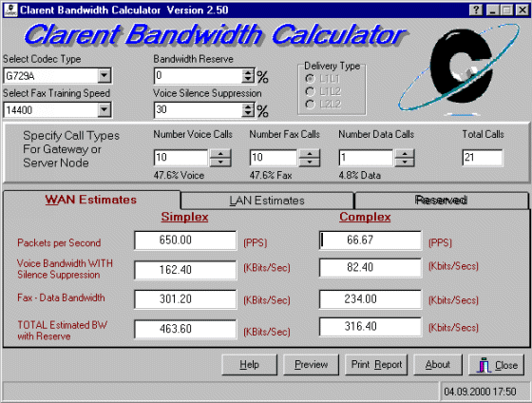Click the '47.6% Voice' label
The image size is (532, 403).
click(179, 175)
